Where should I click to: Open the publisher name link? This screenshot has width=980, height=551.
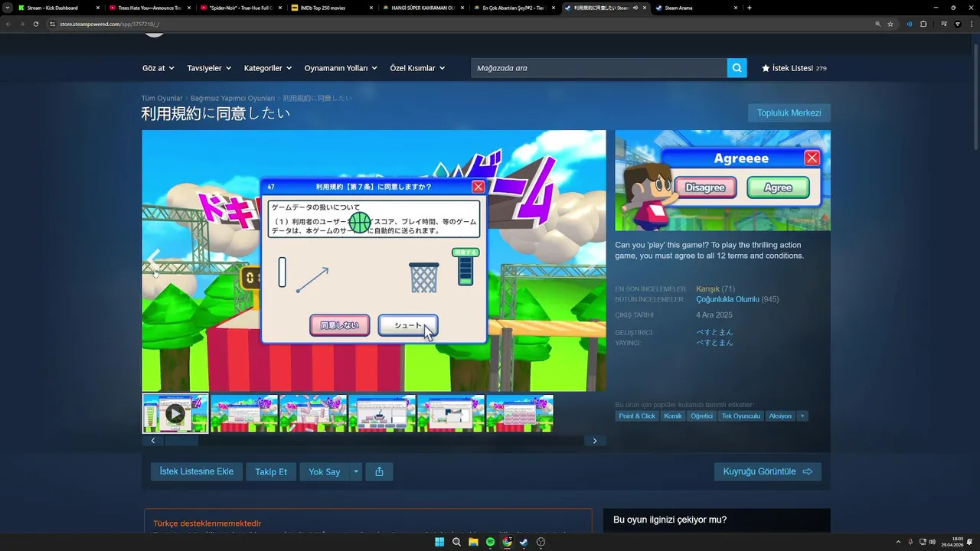pos(714,343)
